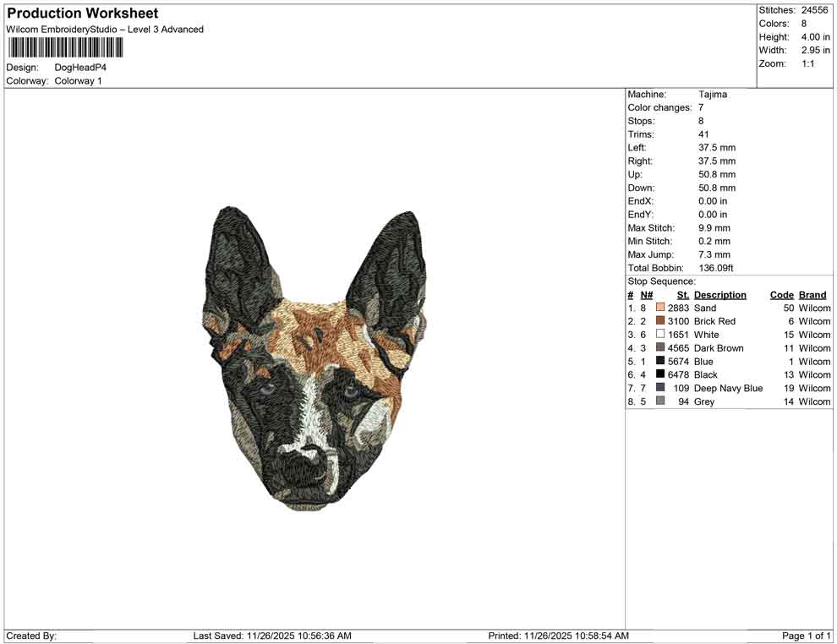Viewport: 837px width, 644px height.
Task: Select the Blue thread swatch
Action: (659, 361)
